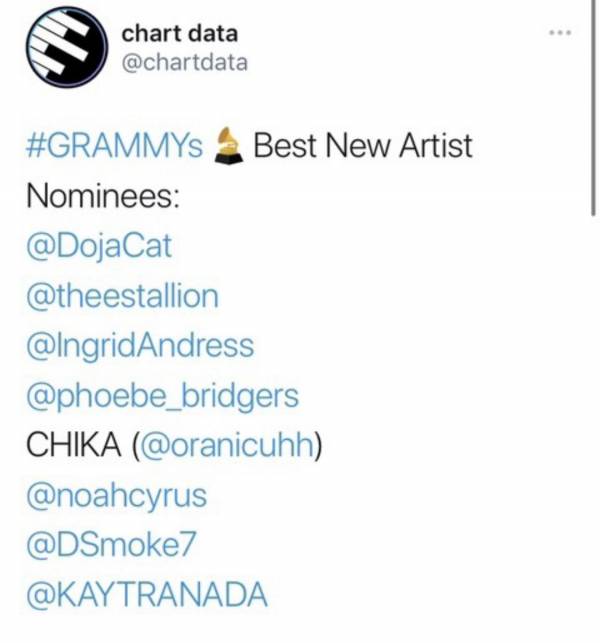The width and height of the screenshot is (600, 643).
Task: Click blank tweet area below @KAYTRANADA
Action: point(300,627)
